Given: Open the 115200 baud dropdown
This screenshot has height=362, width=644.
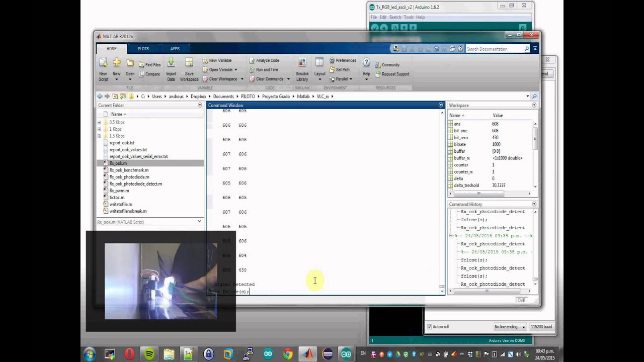Looking at the screenshot, I should pyautogui.click(x=541, y=327).
